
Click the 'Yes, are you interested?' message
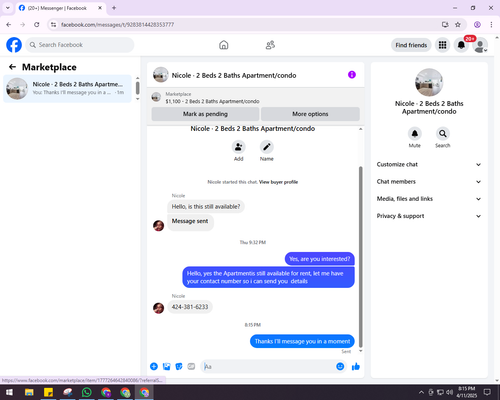320,259
